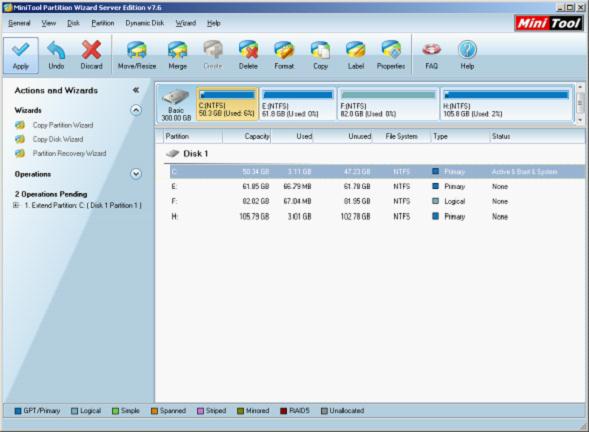Click the Basic 300.00 GB disk icon

176,97
